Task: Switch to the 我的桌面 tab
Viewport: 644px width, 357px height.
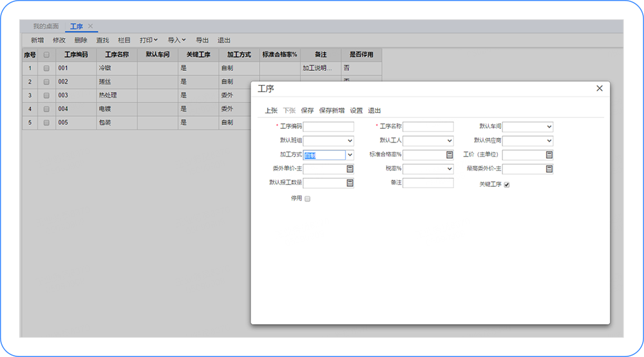Action: tap(46, 26)
